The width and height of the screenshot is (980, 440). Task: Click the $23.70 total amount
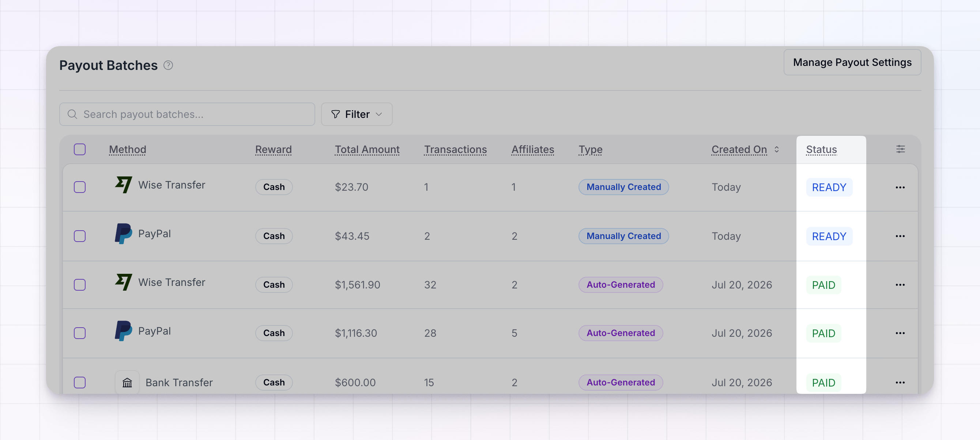tap(351, 187)
